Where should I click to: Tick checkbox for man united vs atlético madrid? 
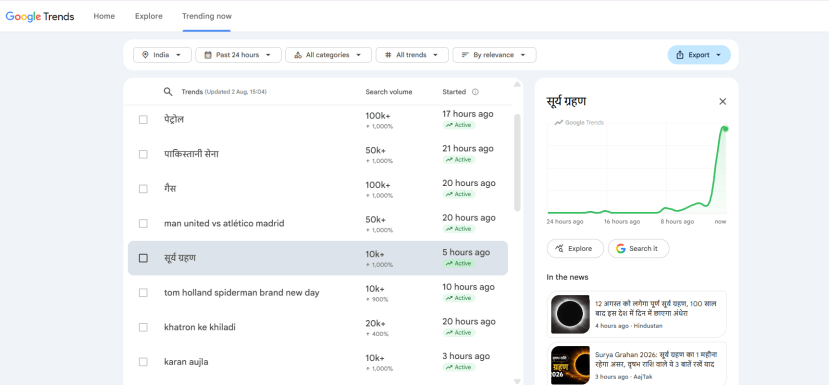tap(143, 224)
